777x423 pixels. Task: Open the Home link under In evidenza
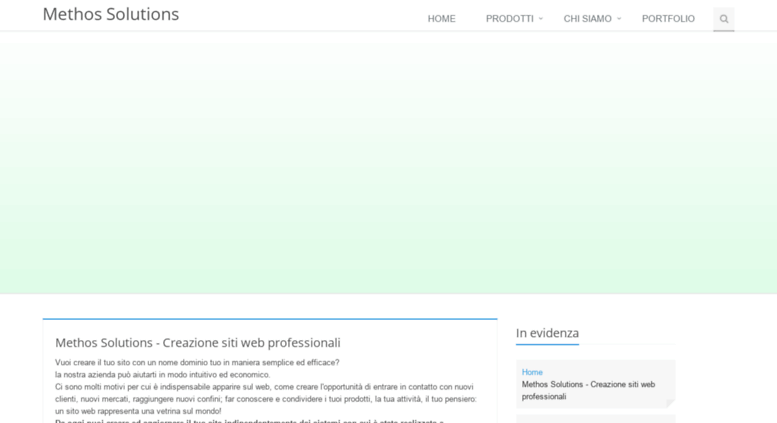532,372
